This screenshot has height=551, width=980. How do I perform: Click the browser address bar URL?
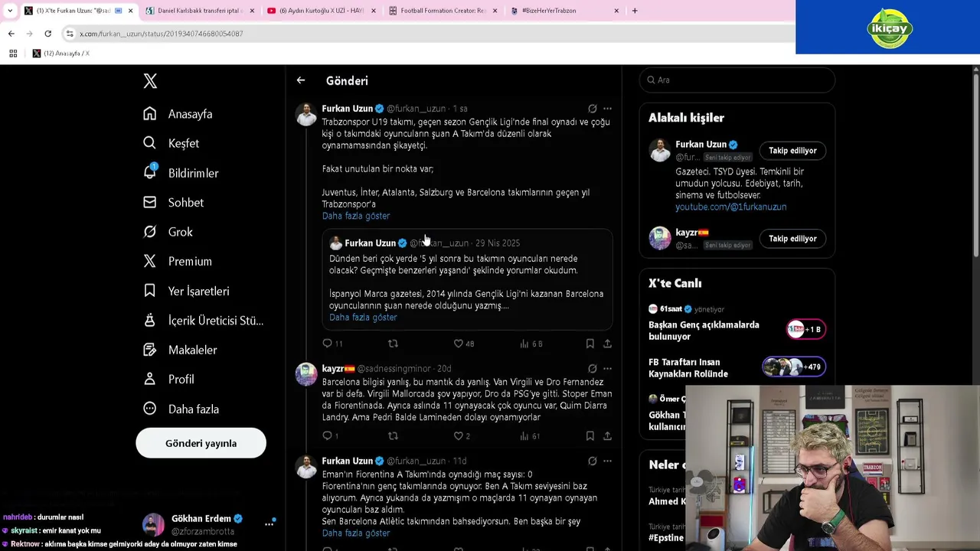click(x=161, y=34)
